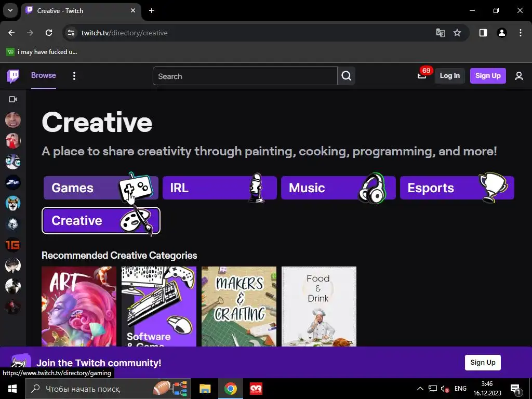Click the translate page icon
Image resolution: width=532 pixels, height=399 pixels.
tap(441, 33)
